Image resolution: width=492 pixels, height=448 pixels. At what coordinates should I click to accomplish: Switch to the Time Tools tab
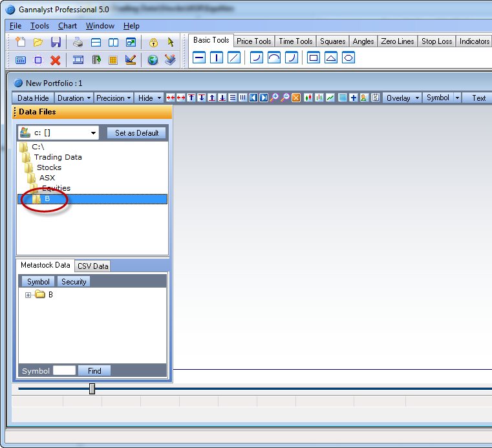(x=295, y=41)
